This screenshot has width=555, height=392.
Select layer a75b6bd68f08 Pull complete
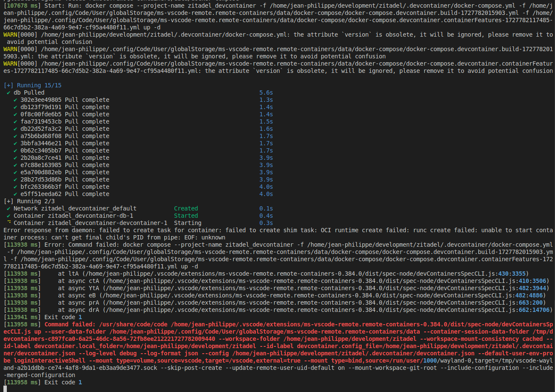[65, 136]
